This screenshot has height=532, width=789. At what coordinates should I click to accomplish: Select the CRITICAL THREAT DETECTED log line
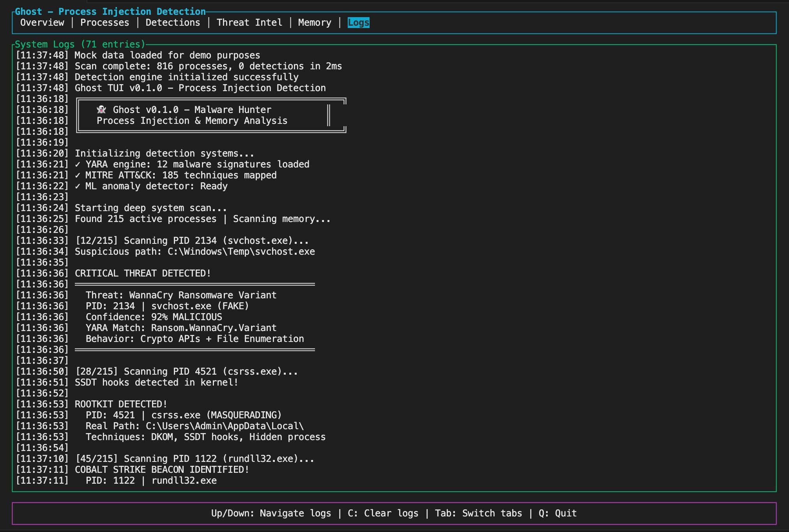coord(143,273)
